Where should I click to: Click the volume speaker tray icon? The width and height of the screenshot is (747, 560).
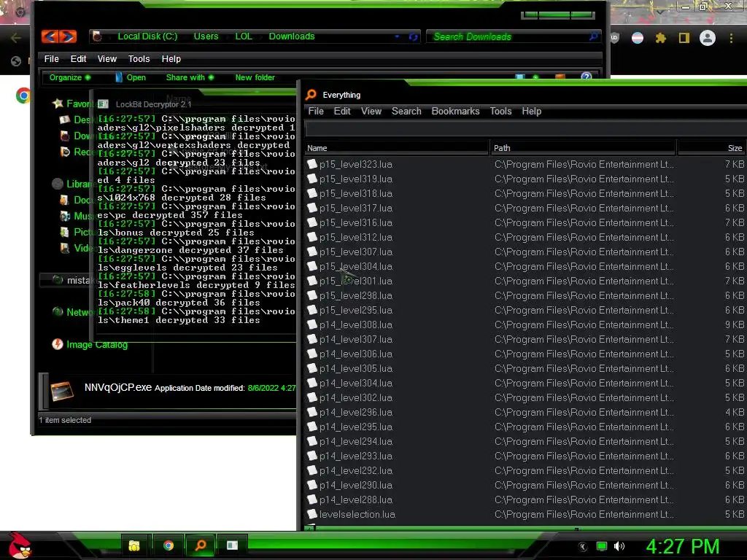(x=619, y=546)
